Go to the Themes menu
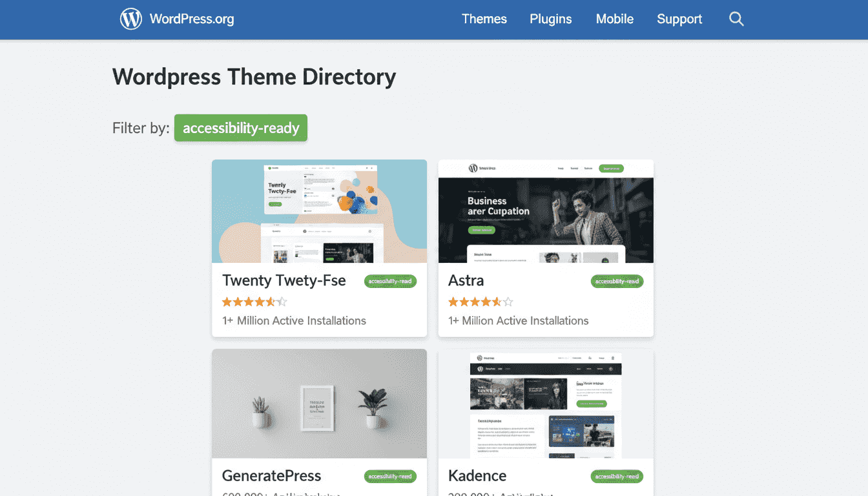Image resolution: width=868 pixels, height=496 pixels. coord(484,19)
